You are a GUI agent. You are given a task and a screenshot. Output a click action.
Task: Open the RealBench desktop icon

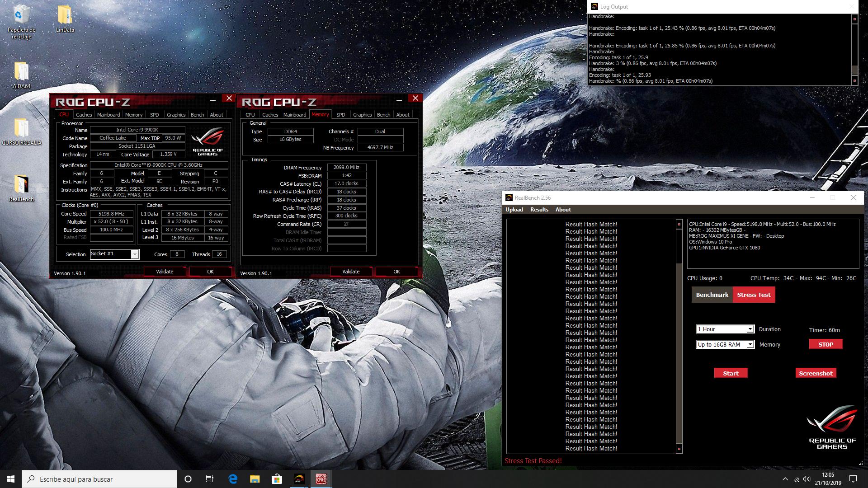[21, 185]
